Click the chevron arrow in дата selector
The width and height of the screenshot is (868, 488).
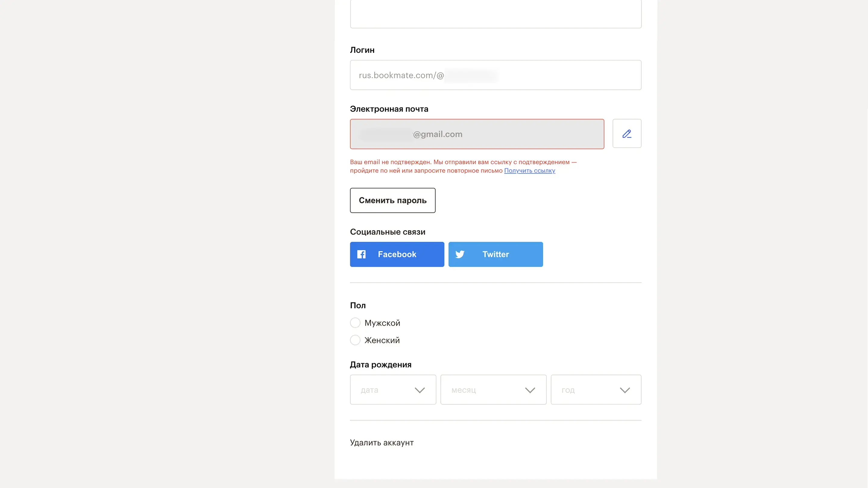click(x=420, y=390)
